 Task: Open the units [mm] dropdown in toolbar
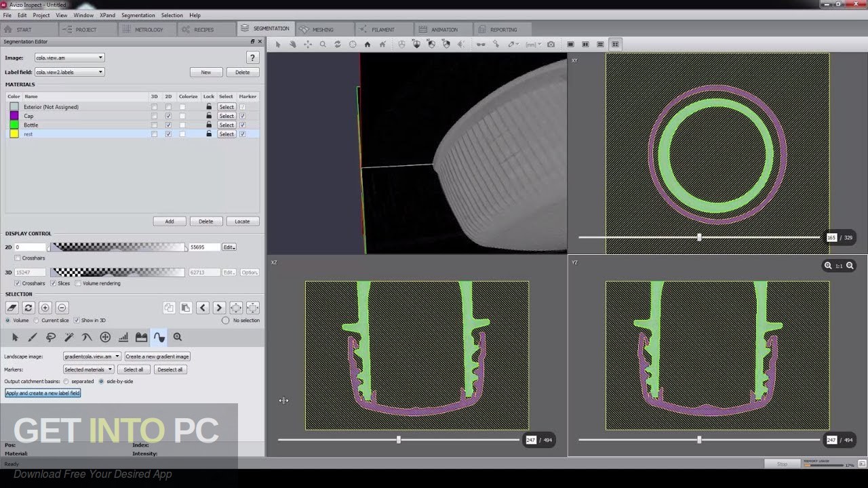coord(532,44)
